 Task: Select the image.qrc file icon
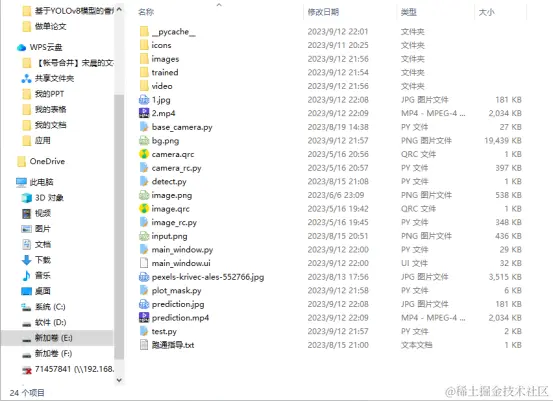click(x=144, y=208)
